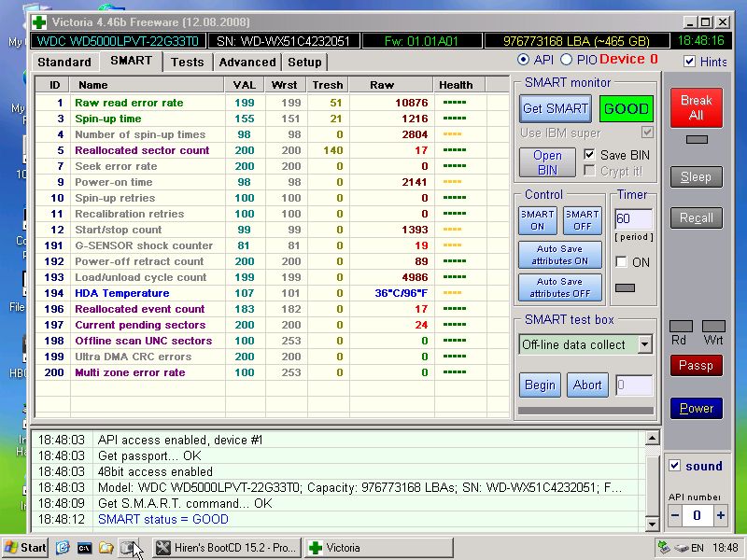This screenshot has height=560, width=747.
Task: Click the Timer period input field
Action: coord(633,219)
